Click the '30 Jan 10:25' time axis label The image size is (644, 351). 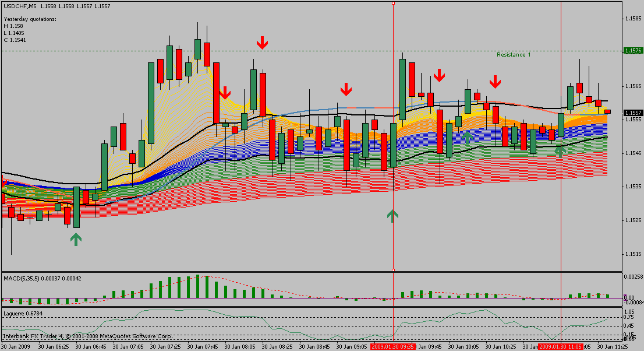pos(501,347)
